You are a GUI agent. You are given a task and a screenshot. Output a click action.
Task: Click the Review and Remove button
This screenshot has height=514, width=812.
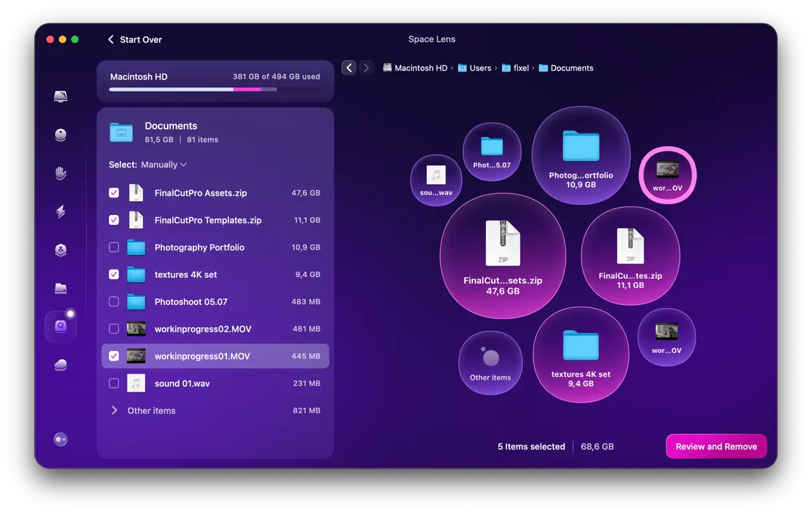tap(716, 447)
